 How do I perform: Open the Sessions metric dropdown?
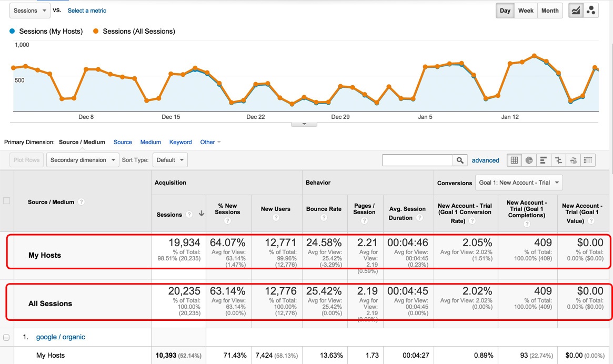29,11
